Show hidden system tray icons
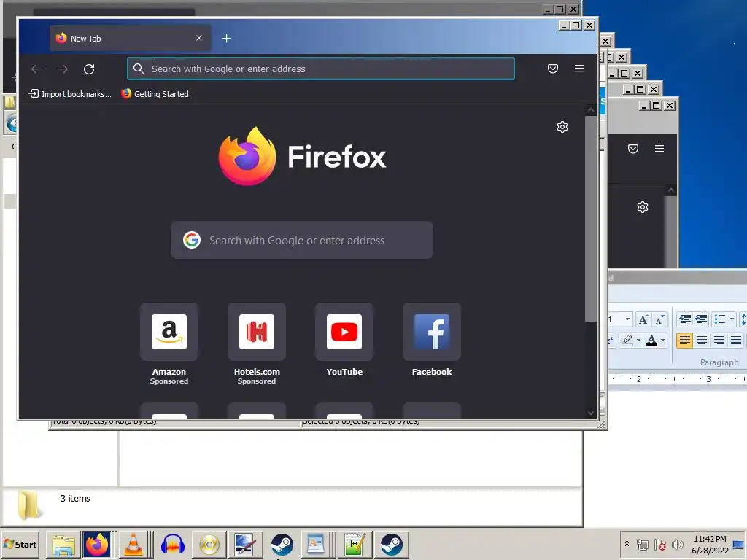The image size is (747, 560). pyautogui.click(x=627, y=544)
